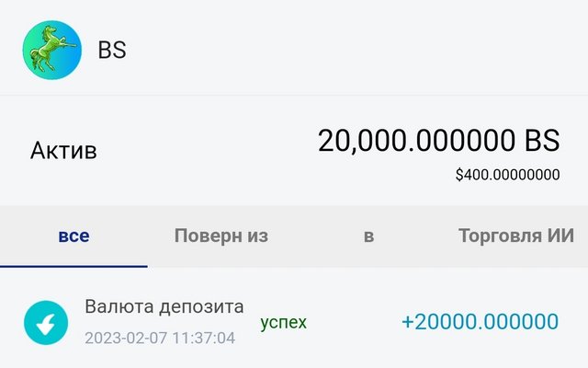This screenshot has width=588, height=368.
Task: Tap the +20000.000000 deposit amount
Action: coord(480,322)
